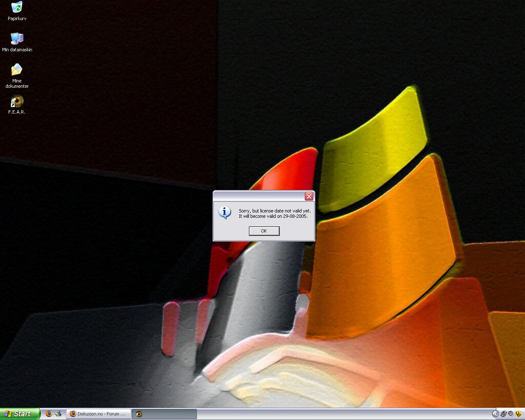525x420 pixels.
Task: Click 'Sorry, but license date not valid yet.' text
Action: pyautogui.click(x=275, y=211)
